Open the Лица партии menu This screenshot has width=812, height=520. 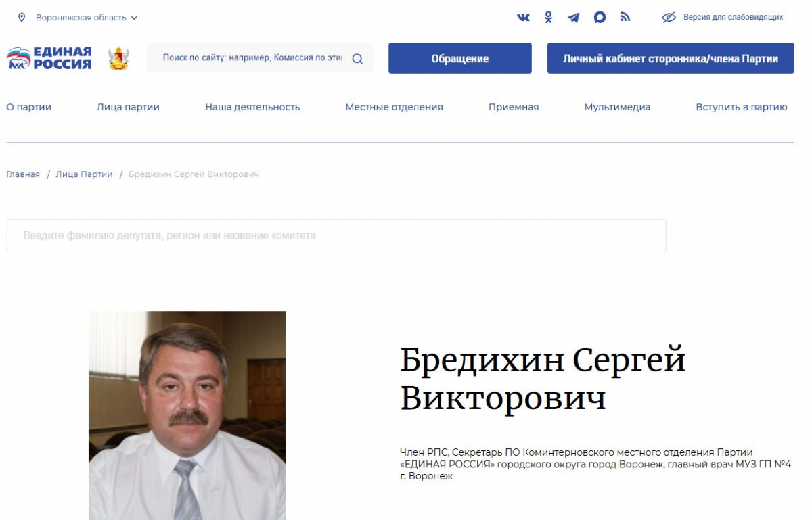coord(128,107)
